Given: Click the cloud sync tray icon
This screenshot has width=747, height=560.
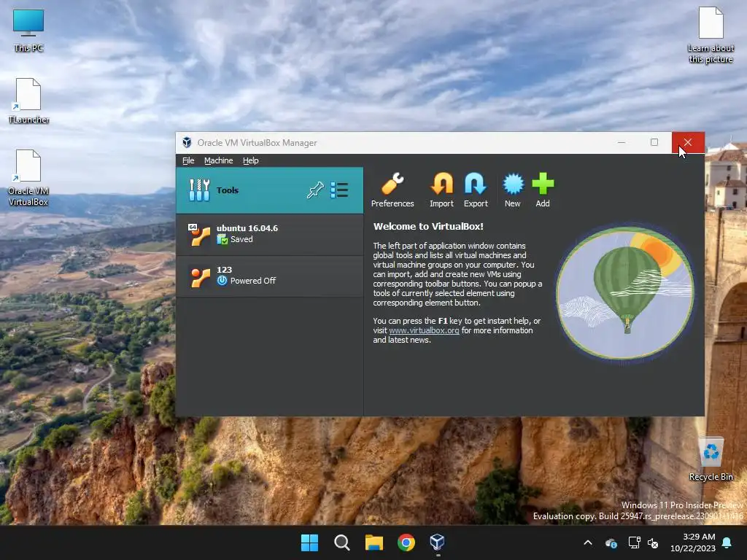Looking at the screenshot, I should (611, 542).
